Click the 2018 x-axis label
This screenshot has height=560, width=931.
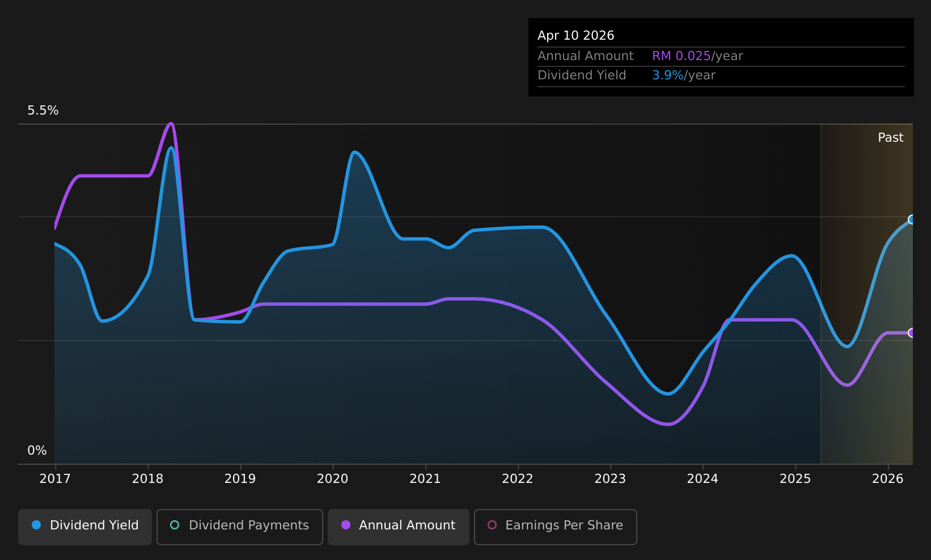pyautogui.click(x=147, y=479)
